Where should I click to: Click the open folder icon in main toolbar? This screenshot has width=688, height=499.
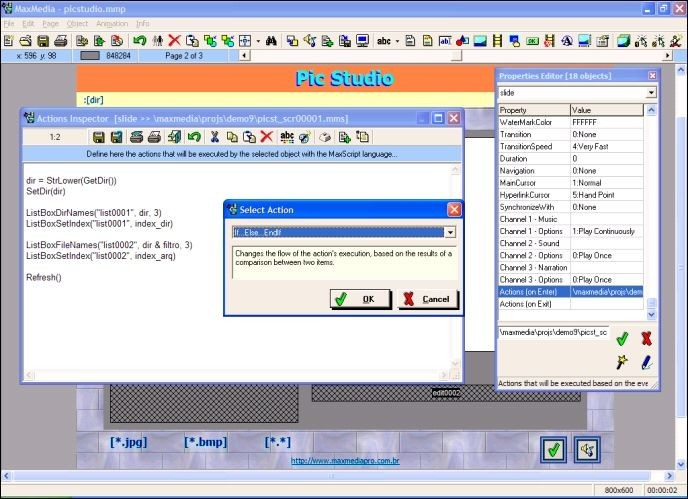25,41
